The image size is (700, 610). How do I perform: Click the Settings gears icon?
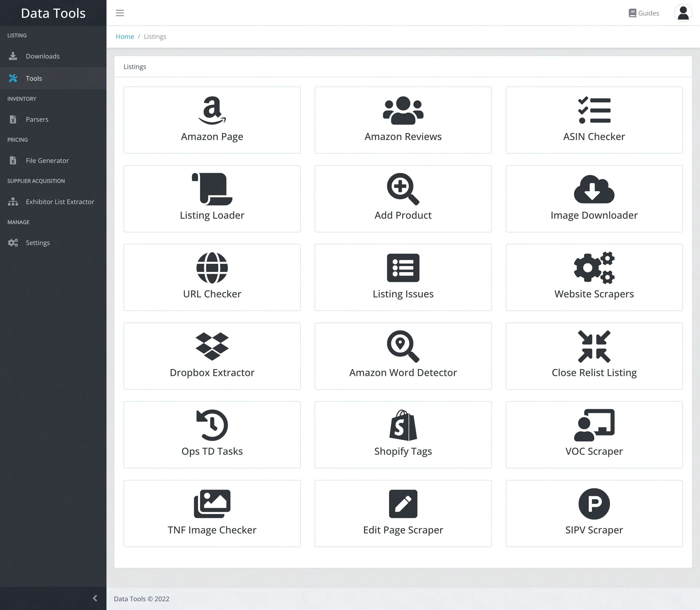click(13, 243)
